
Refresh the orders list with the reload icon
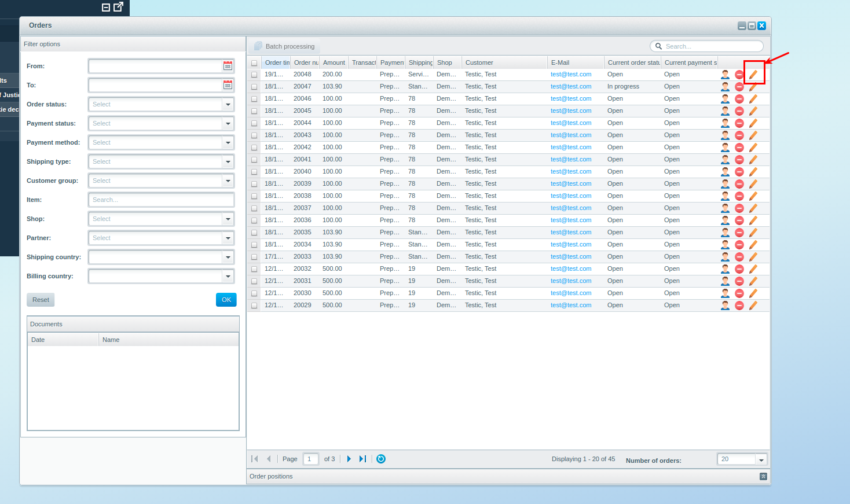381,459
